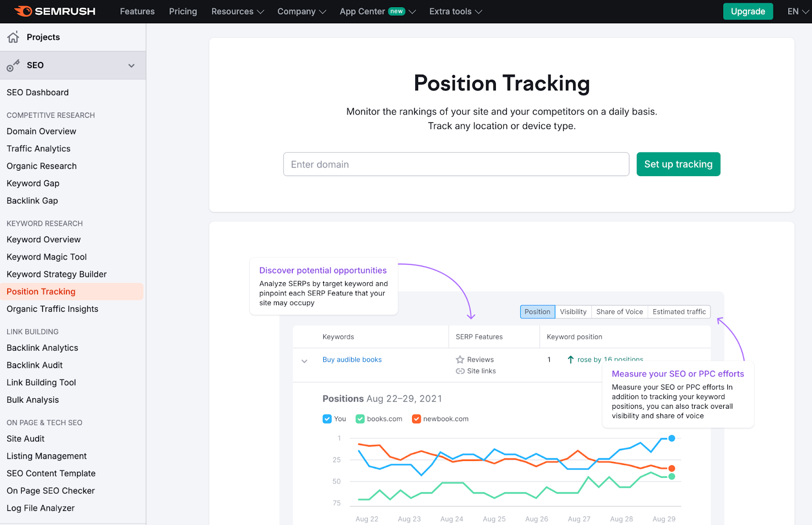Switch to the Share of Voice tab
The width and height of the screenshot is (812, 525).
pos(619,312)
